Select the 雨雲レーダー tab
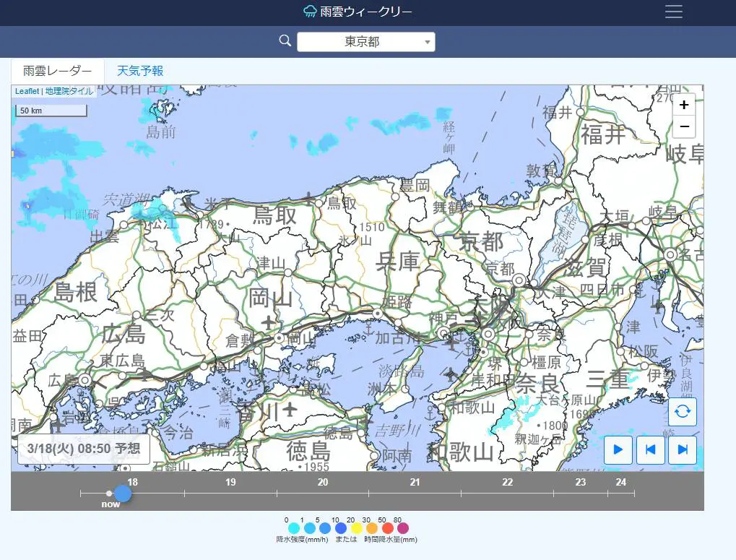The height and width of the screenshot is (560, 736). click(x=57, y=71)
